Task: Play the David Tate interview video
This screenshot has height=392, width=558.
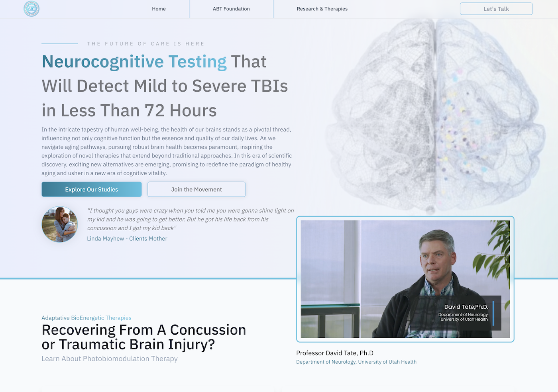Action: click(405, 279)
